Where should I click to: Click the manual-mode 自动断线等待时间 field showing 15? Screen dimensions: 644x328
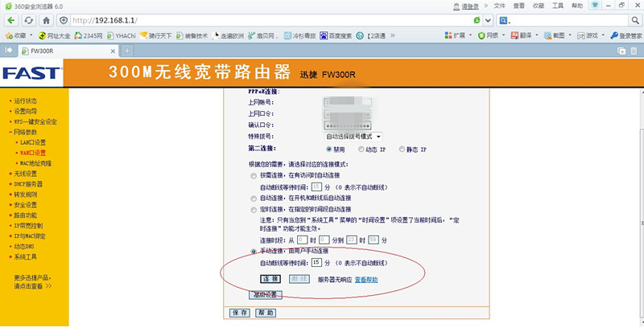pos(316,262)
